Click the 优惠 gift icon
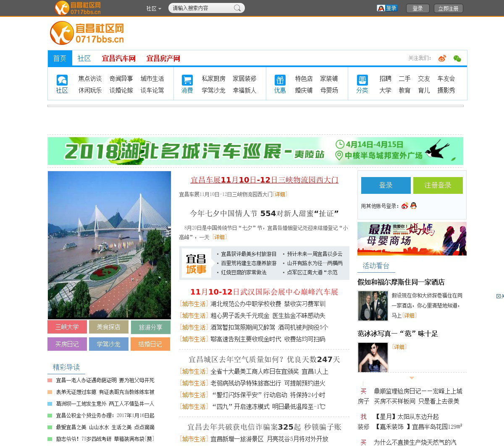 click(280, 80)
